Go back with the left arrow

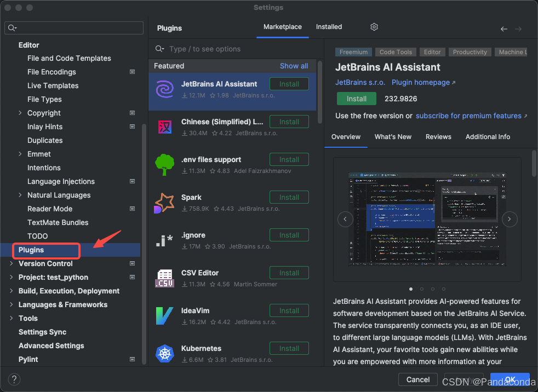pyautogui.click(x=503, y=29)
